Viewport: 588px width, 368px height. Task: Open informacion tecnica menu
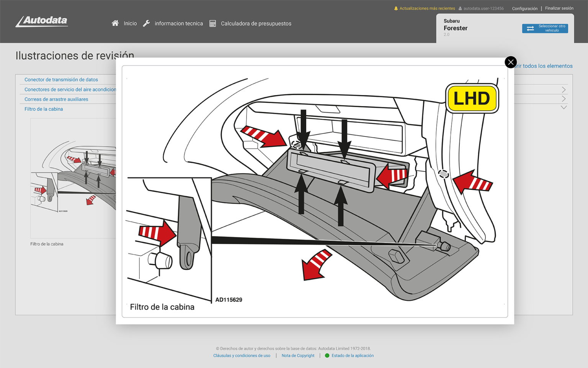[178, 23]
